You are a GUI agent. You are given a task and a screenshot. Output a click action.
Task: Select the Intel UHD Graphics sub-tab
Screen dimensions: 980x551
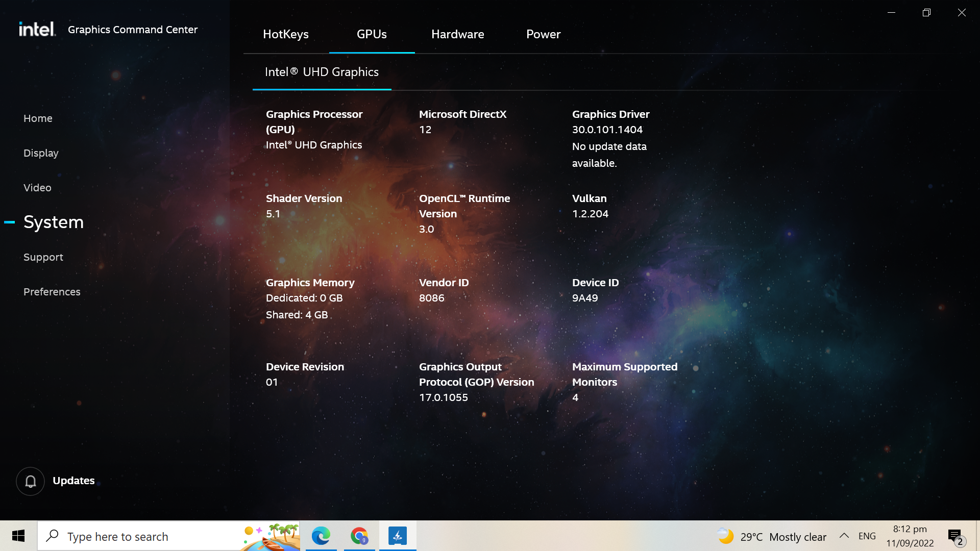point(322,72)
